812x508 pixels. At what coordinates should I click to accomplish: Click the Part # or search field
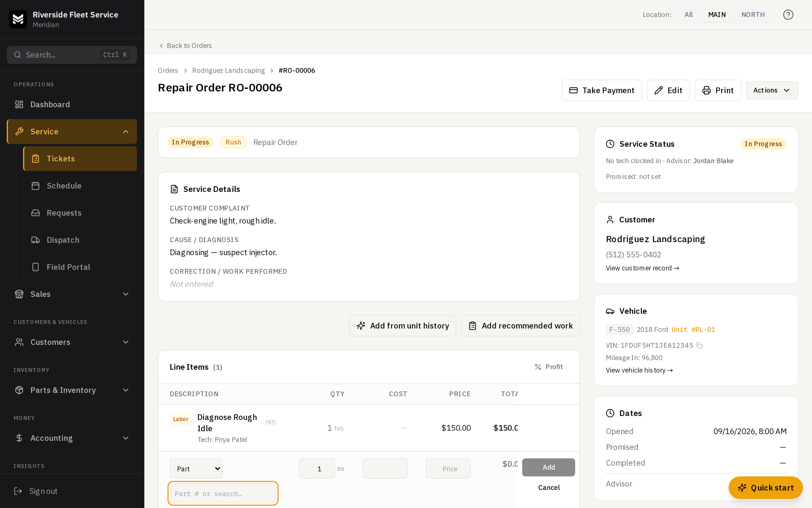click(x=223, y=494)
